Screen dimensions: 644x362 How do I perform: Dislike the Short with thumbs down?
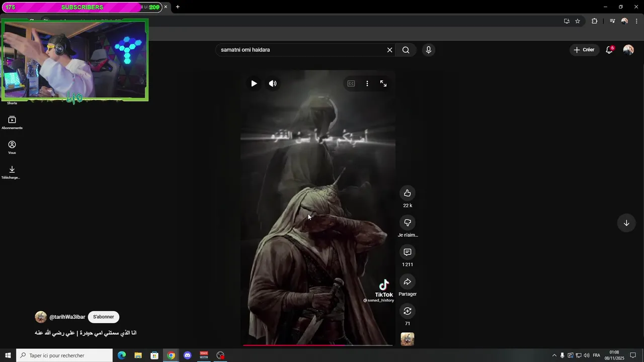[408, 223]
